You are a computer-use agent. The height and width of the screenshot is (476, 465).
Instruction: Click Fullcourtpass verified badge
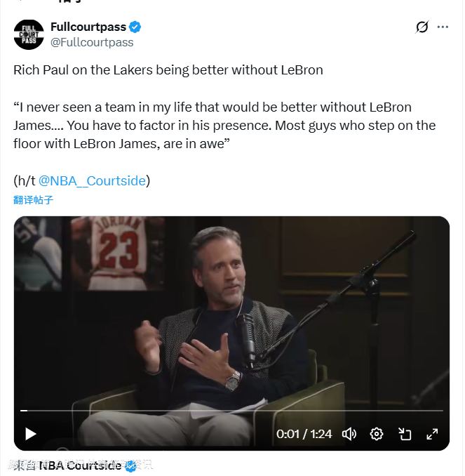135,27
